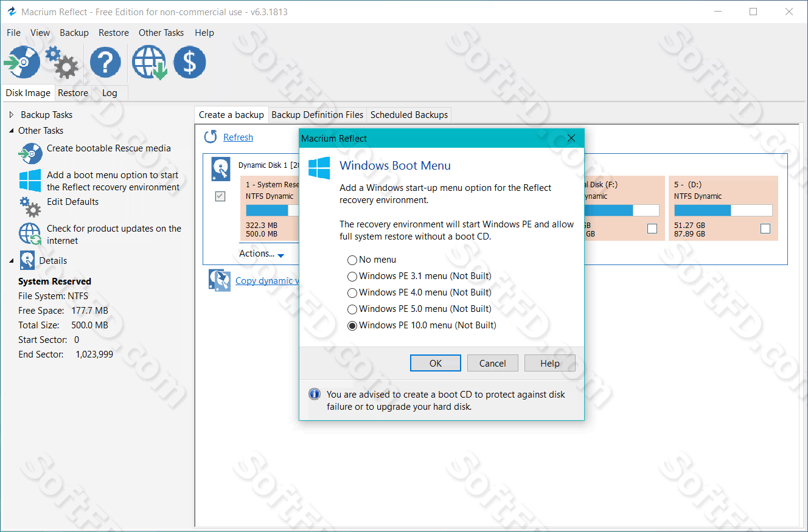The image size is (808, 532).
Task: Click the Copy dynamic volumes link
Action: [267, 280]
